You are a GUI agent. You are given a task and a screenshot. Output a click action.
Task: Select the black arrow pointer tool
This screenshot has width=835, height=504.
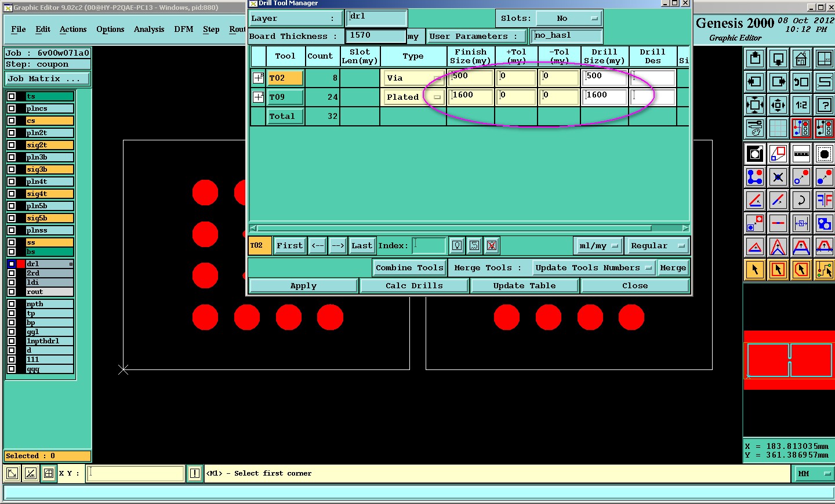click(755, 270)
